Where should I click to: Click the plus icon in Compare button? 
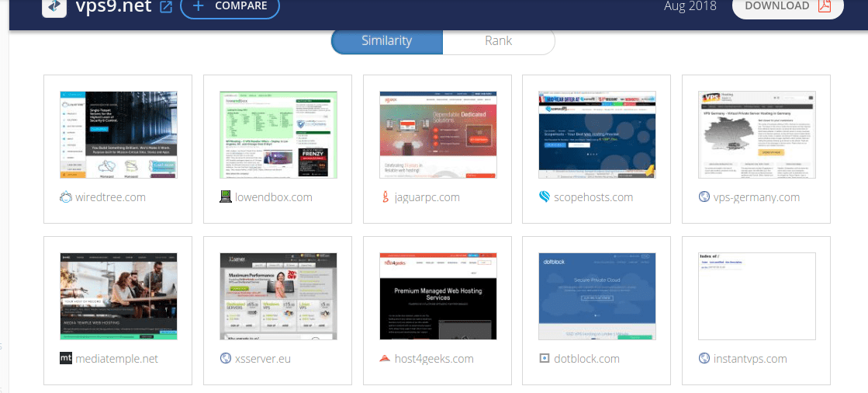coord(199,6)
